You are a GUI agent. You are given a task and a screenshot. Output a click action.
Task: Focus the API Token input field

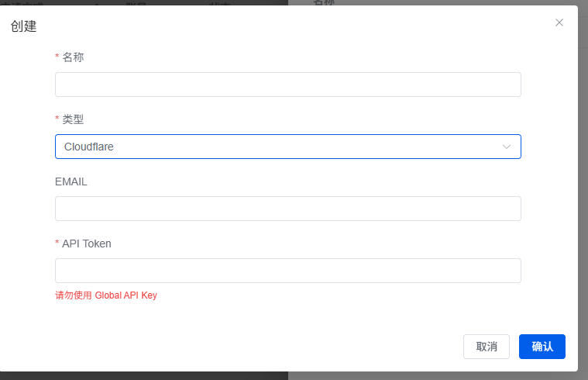pos(288,271)
